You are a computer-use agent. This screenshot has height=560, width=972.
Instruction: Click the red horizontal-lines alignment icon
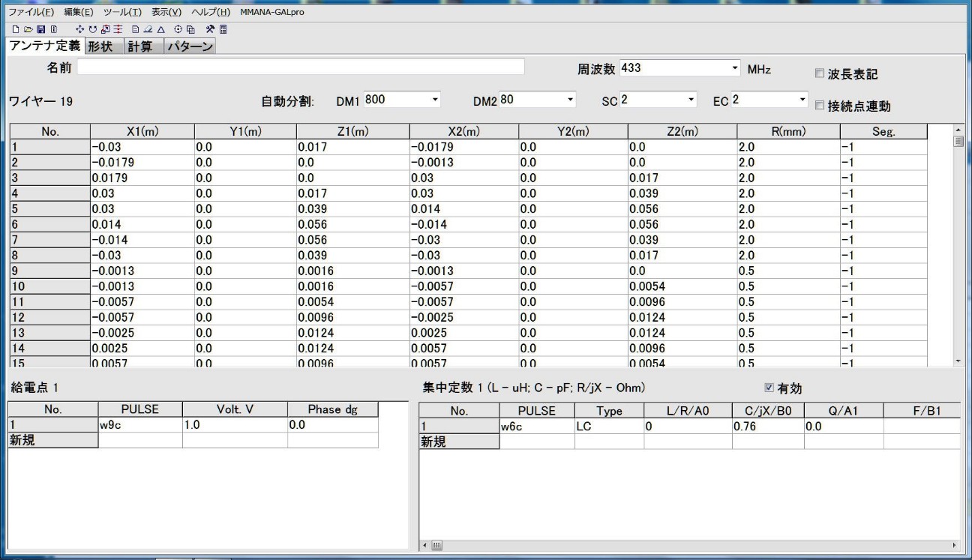coord(118,29)
